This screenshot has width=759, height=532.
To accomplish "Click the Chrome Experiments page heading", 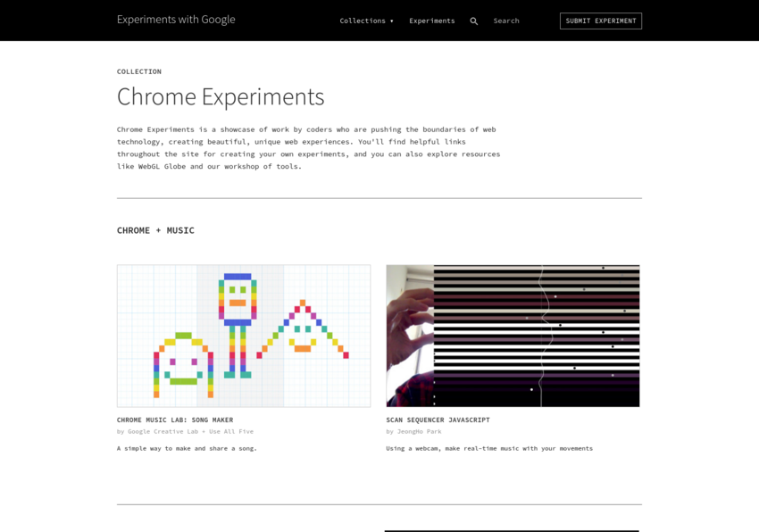I will 221,96.
